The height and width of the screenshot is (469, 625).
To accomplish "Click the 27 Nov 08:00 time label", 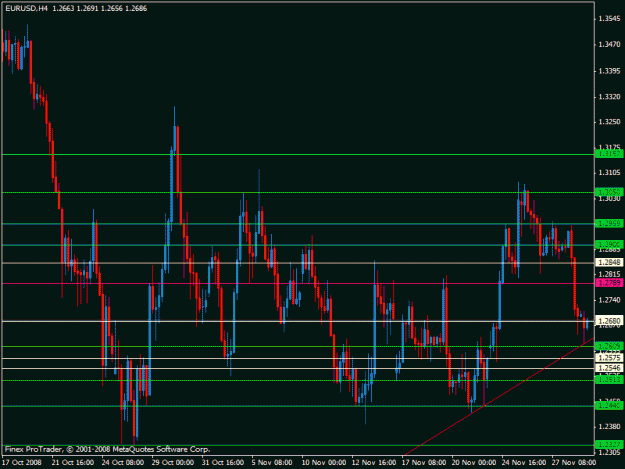I will click(x=574, y=463).
